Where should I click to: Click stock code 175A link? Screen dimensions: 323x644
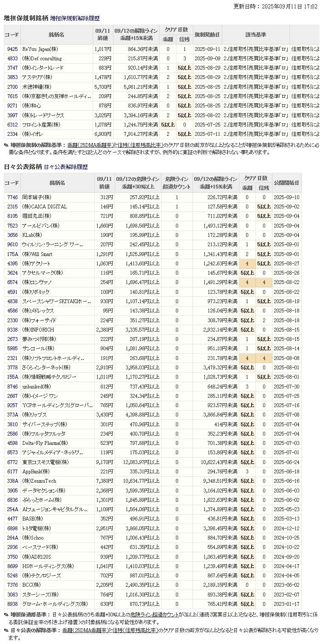click(12, 254)
